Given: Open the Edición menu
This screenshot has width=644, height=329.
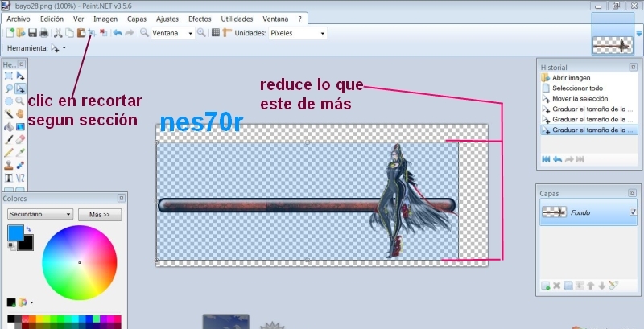Looking at the screenshot, I should [x=52, y=19].
